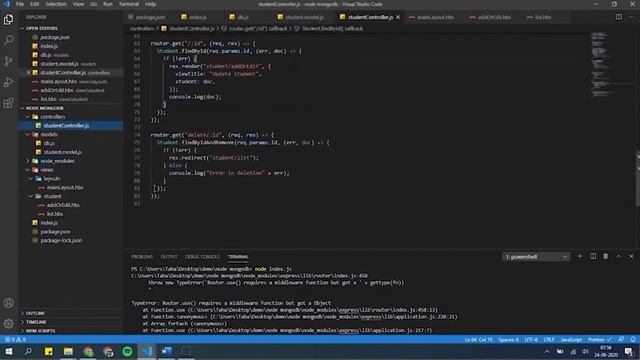
Task: Switch to the Problems panel tab
Action: 142,257
